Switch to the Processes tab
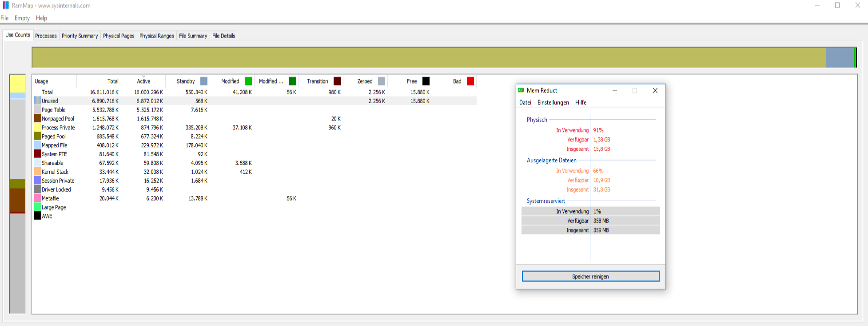 (46, 36)
